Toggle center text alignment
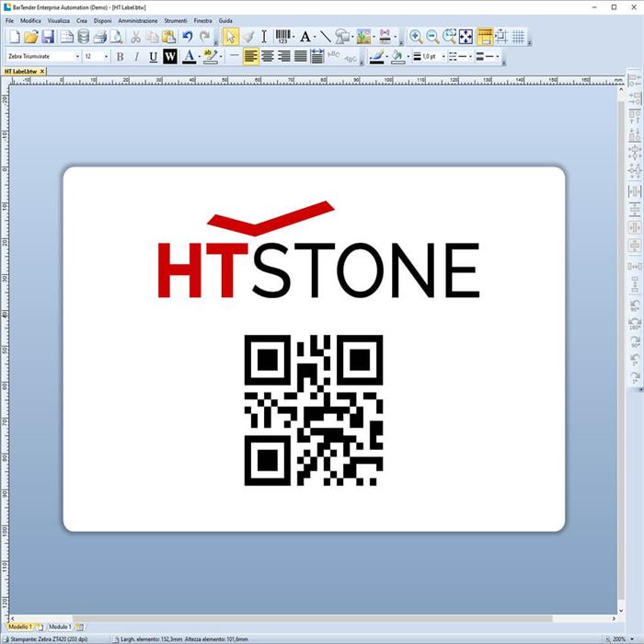The width and height of the screenshot is (644, 644). 268,56
